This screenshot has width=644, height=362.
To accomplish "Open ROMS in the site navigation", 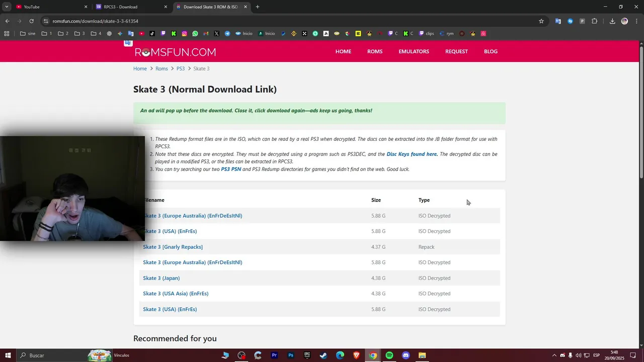I will 375,51.
